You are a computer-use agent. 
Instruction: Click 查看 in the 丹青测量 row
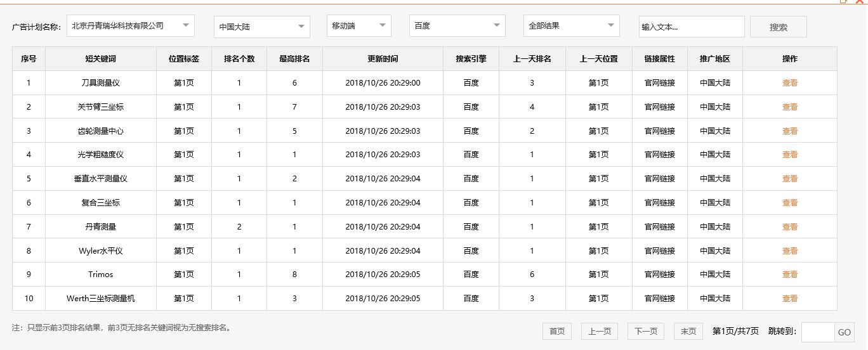(790, 227)
